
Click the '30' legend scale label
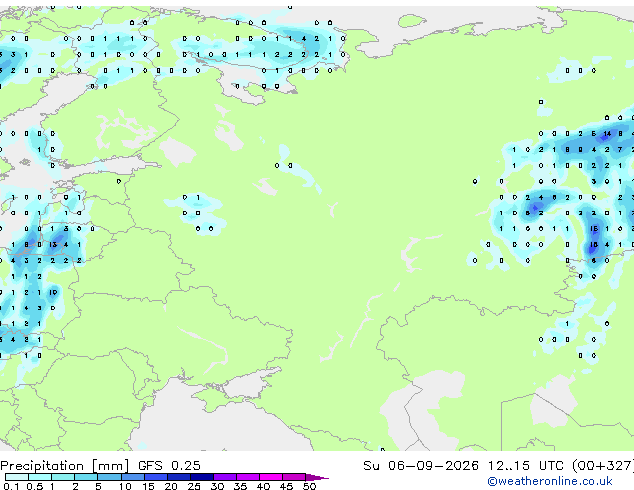[x=217, y=486]
